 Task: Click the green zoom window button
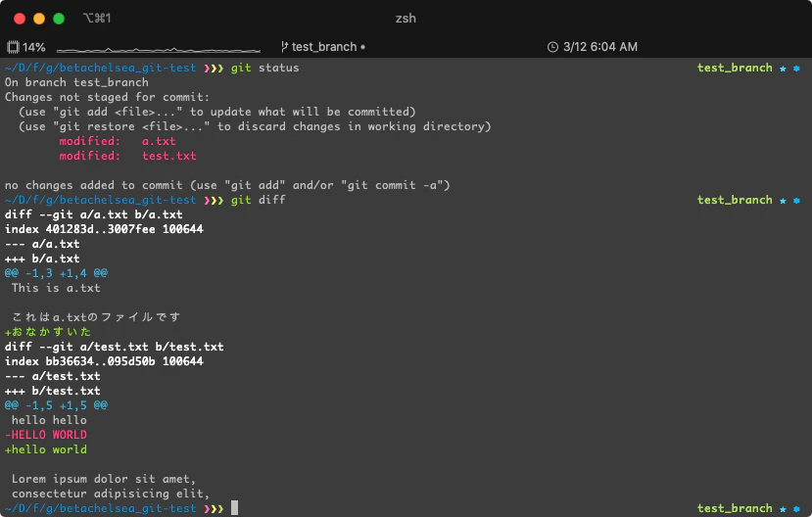coord(59,19)
